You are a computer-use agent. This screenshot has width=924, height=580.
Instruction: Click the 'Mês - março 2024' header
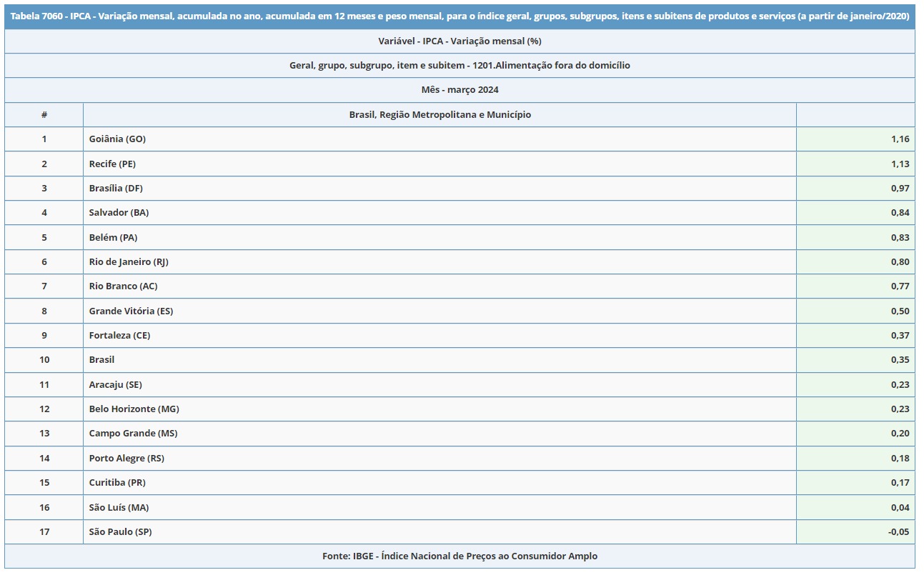coord(459,89)
